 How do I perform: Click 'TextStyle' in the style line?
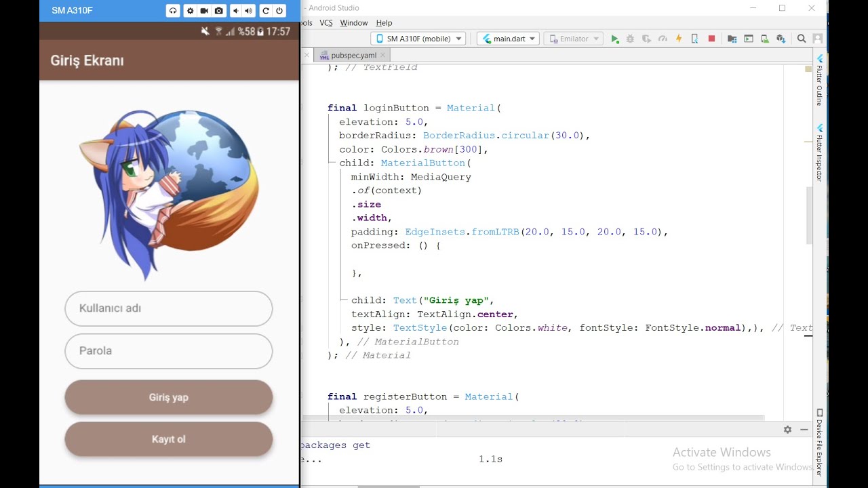tap(420, 328)
